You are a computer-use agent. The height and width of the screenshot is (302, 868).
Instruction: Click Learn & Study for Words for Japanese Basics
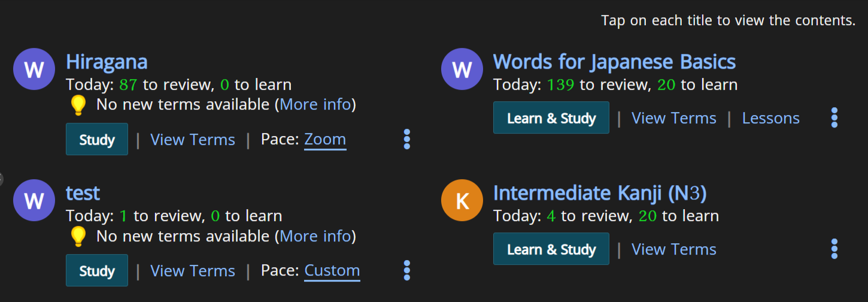coord(551,117)
